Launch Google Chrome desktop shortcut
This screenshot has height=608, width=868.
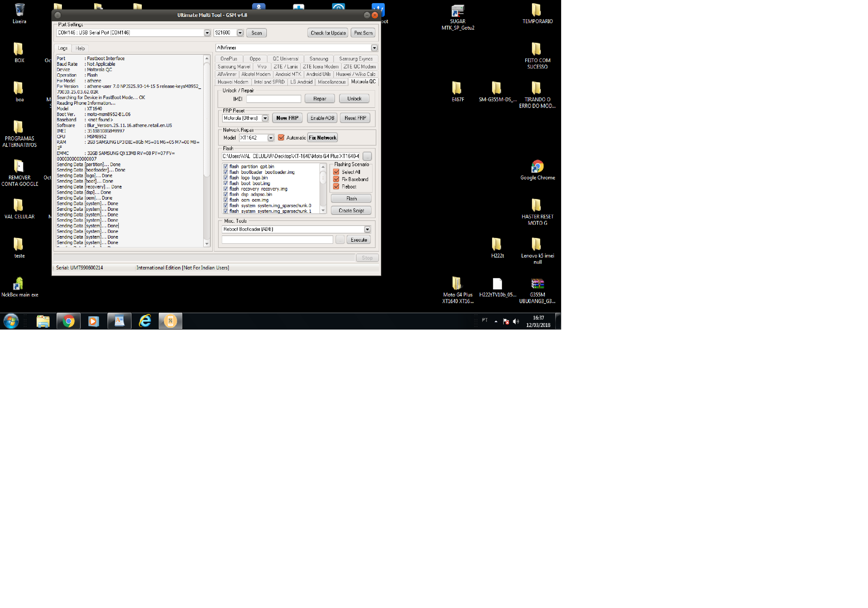(537, 170)
